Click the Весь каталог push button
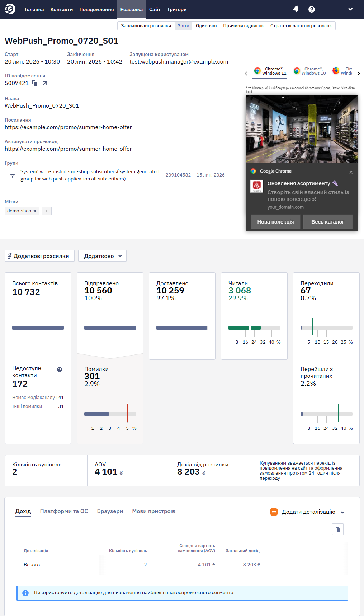Screen dimensions: 364x616 pyautogui.click(x=328, y=222)
